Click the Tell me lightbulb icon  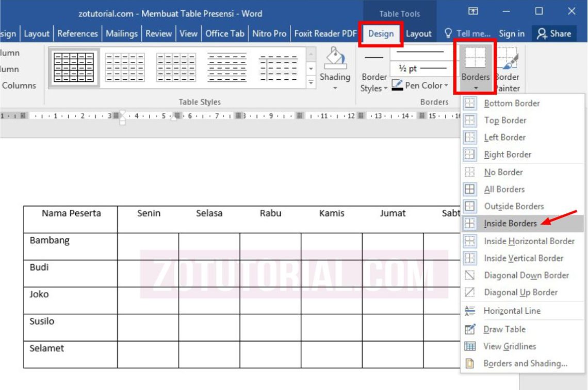[x=448, y=33]
